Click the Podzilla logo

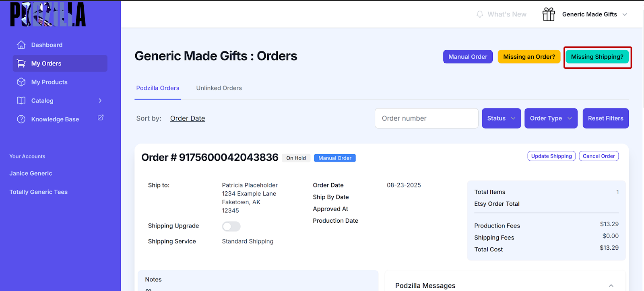48,14
